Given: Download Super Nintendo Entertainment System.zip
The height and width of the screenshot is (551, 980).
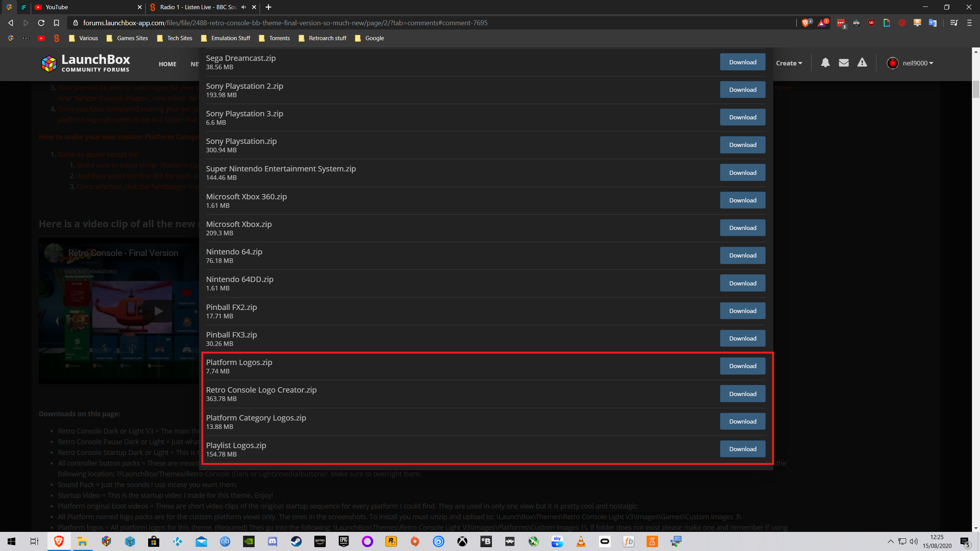Looking at the screenshot, I should (743, 173).
